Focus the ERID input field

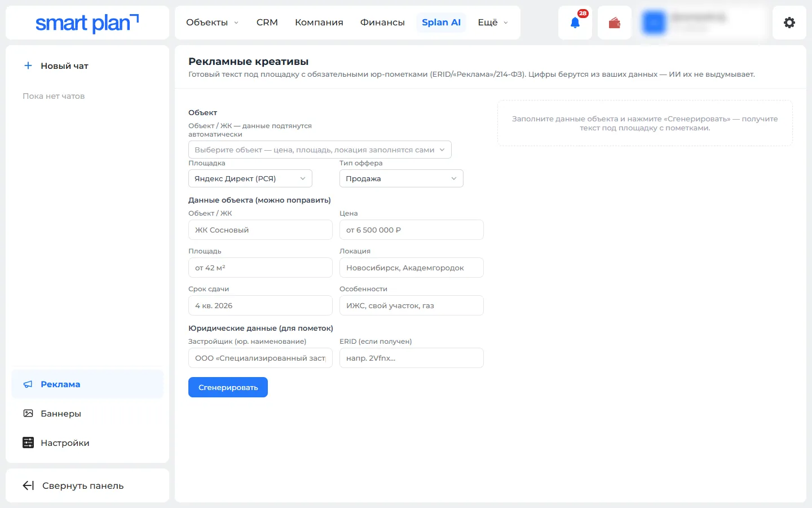point(412,358)
